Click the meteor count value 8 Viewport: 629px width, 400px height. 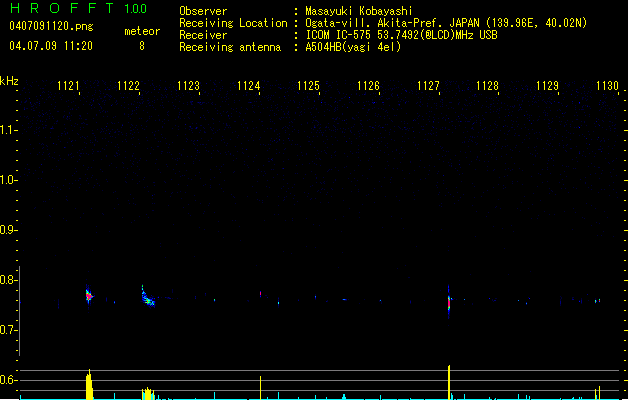pyautogui.click(x=142, y=46)
